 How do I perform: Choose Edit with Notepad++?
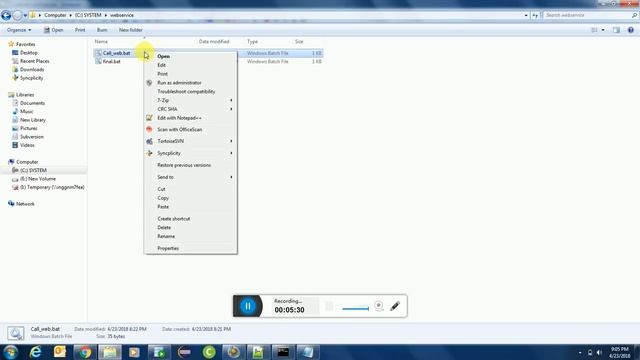pyautogui.click(x=191, y=118)
